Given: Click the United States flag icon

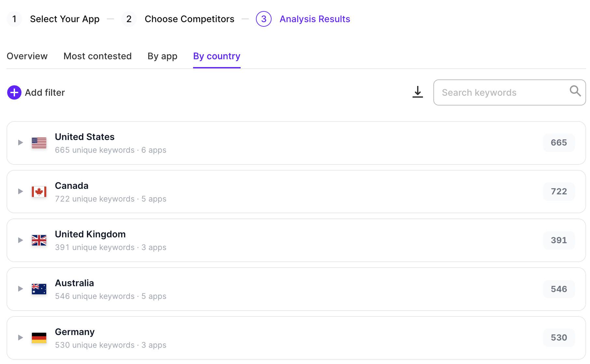Looking at the screenshot, I should (39, 143).
